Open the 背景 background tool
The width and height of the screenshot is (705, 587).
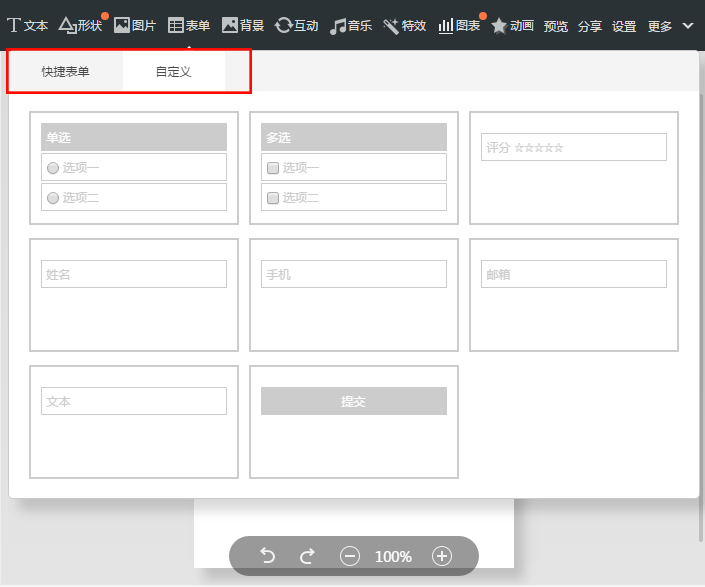tap(243, 26)
